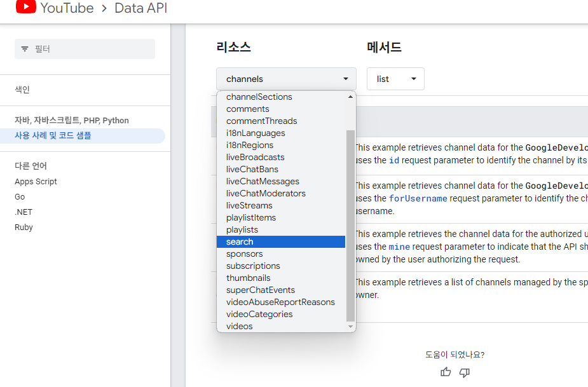
Task: Click the id request parameter link
Action: click(393, 161)
